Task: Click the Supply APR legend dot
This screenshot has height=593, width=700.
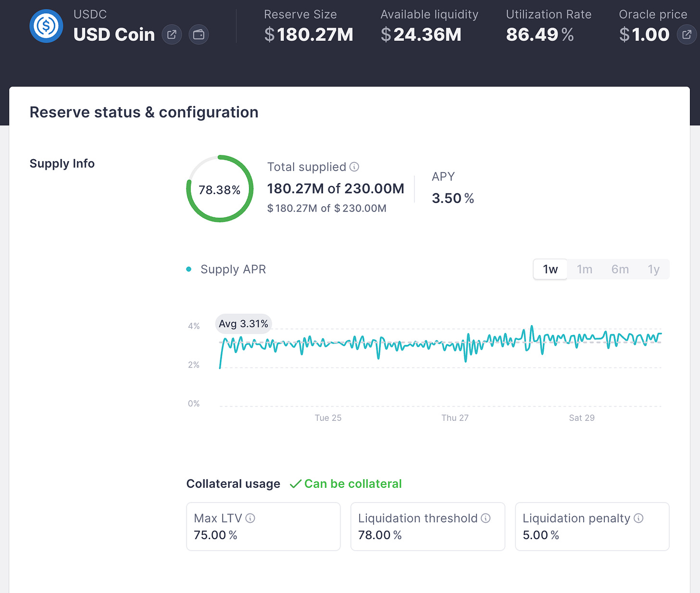Action: click(189, 269)
